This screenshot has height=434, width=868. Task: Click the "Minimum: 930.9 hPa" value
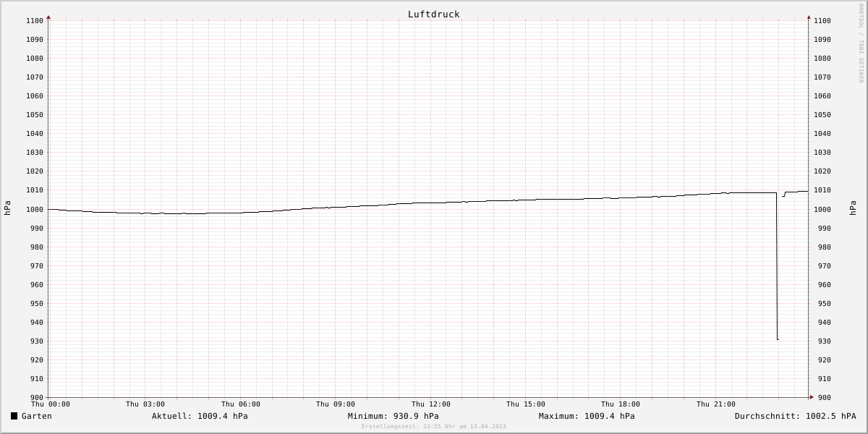click(x=393, y=416)
